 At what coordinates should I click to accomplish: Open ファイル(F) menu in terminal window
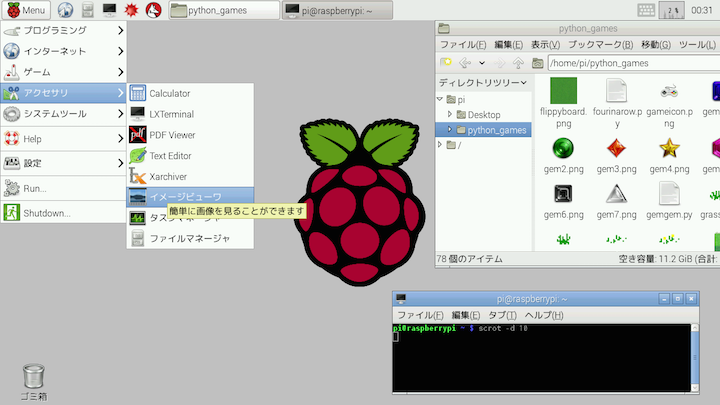[420, 315]
